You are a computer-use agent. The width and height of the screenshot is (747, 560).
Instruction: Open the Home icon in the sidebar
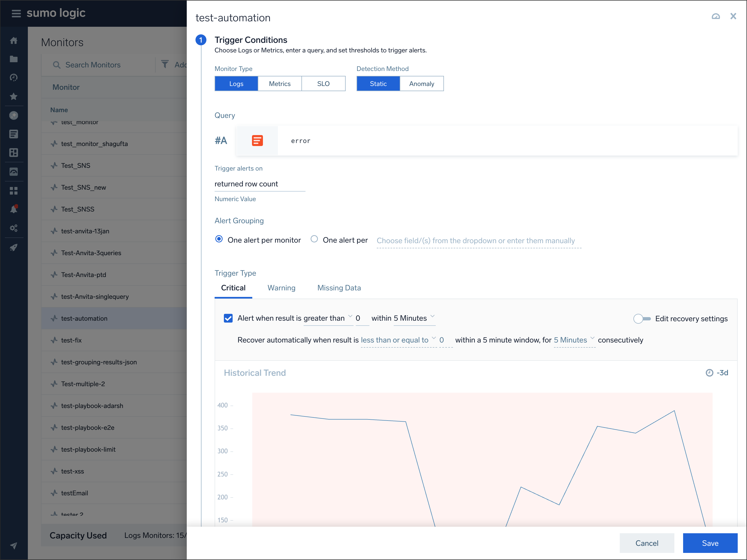(x=14, y=40)
